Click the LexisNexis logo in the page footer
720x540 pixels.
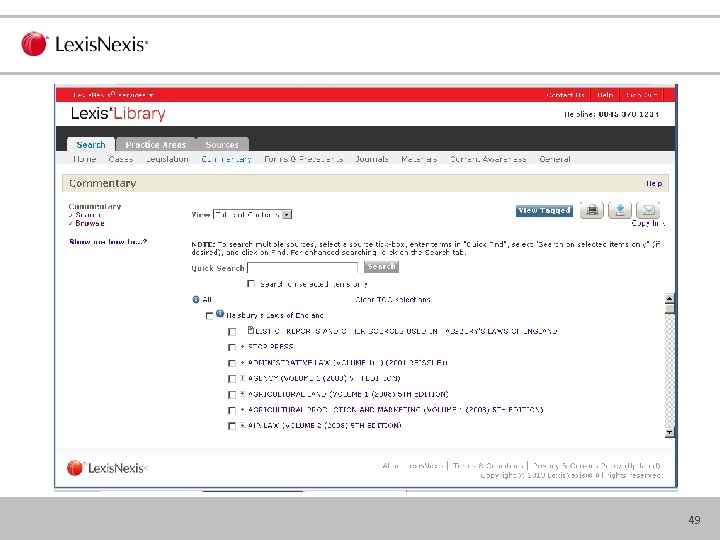coord(107,468)
